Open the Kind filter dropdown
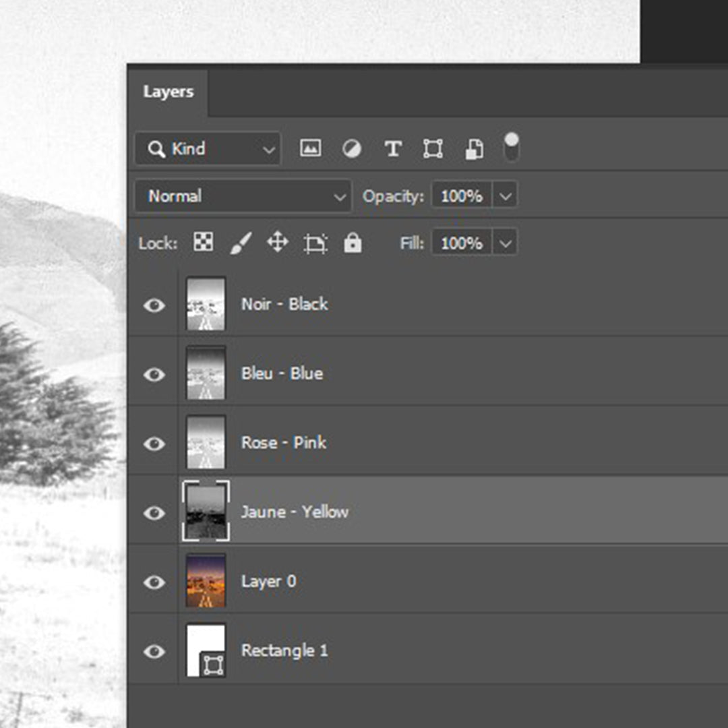The width and height of the screenshot is (728, 728). tap(208, 149)
